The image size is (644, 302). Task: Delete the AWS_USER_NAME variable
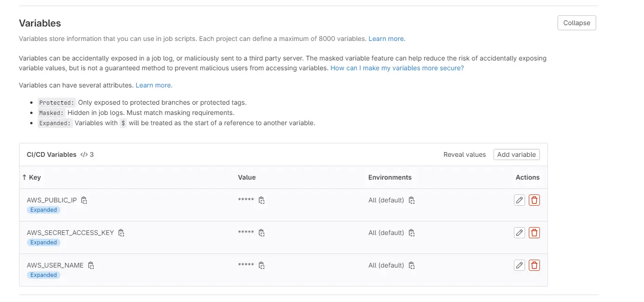pyautogui.click(x=534, y=265)
